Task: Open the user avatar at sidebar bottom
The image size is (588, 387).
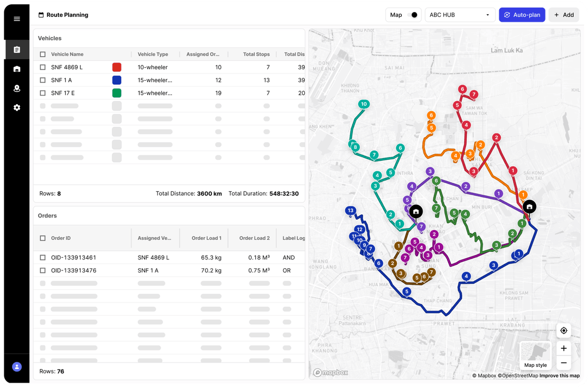Action: [16, 368]
